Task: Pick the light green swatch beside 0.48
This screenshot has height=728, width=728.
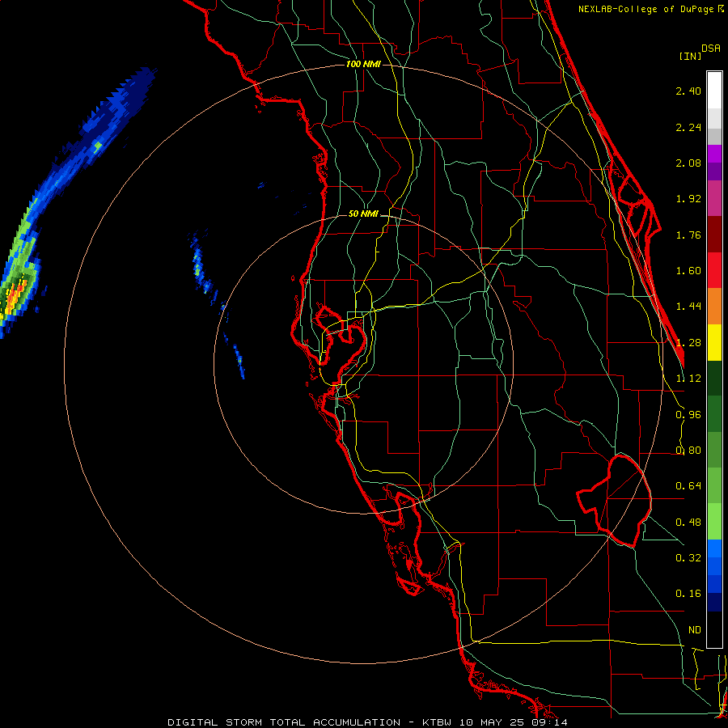Action: click(714, 522)
